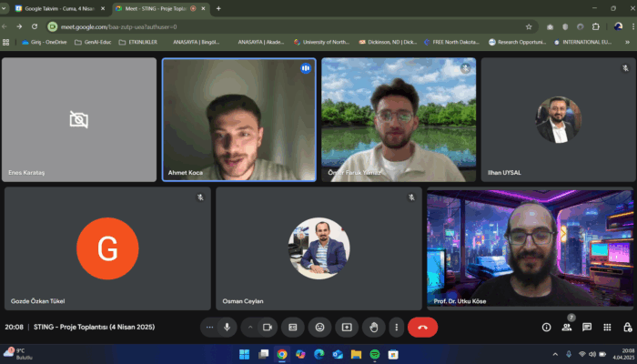Open audio settings options next to the microphone
637x364 pixels.
pos(210,327)
